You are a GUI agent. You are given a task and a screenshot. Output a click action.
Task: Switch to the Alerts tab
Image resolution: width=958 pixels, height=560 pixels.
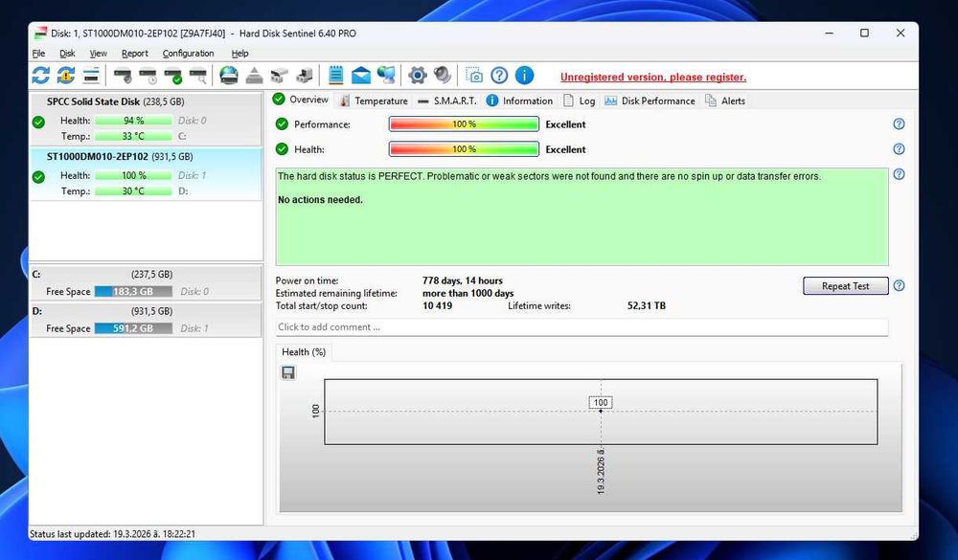(725, 101)
